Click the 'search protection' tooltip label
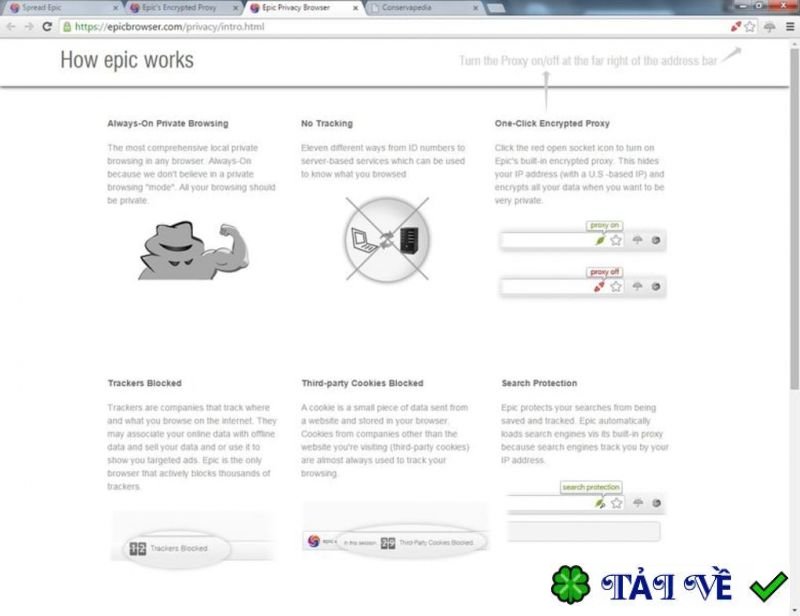 [x=591, y=487]
